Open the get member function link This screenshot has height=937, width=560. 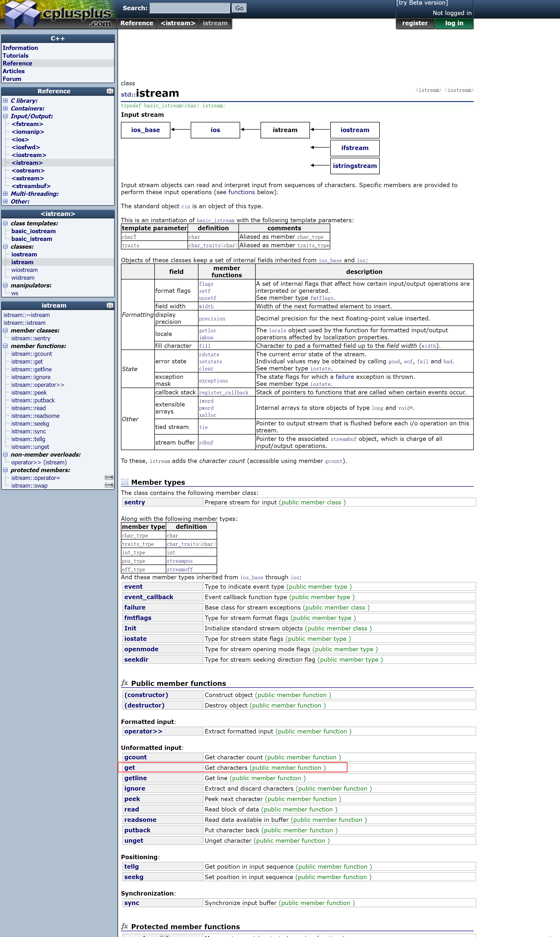pyautogui.click(x=129, y=768)
